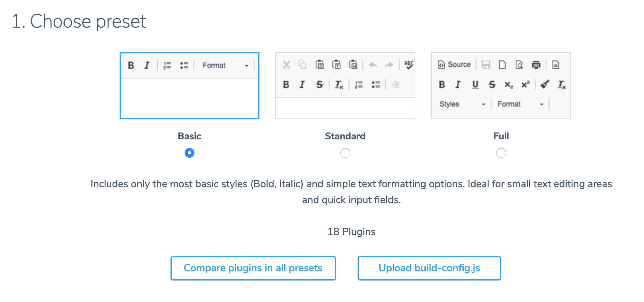Click the Basic preset editor text area
Screen dimensions: 644x302
[x=190, y=98]
